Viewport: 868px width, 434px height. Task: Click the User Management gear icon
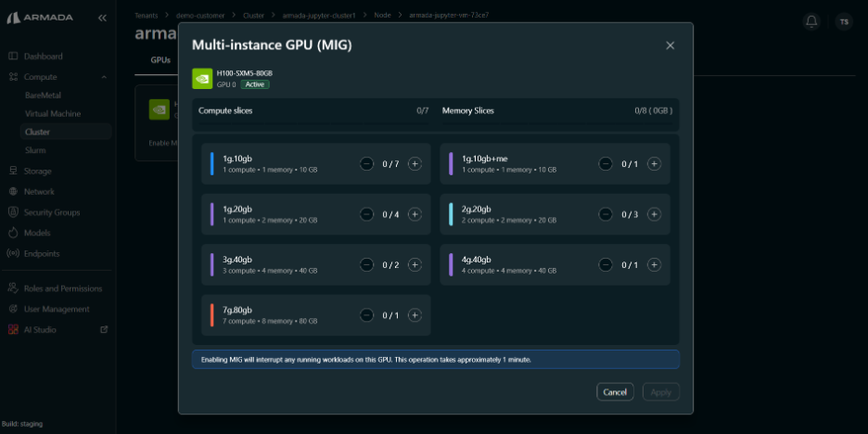click(13, 309)
